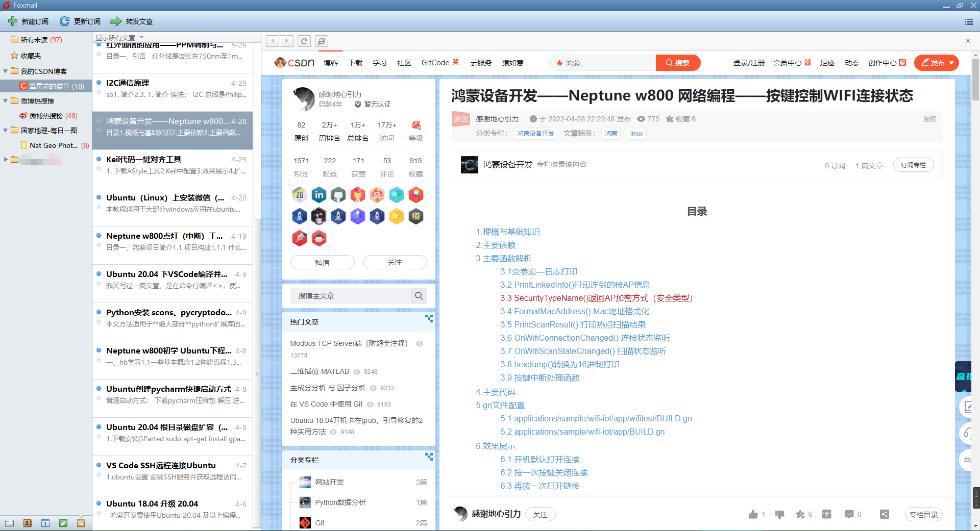Screen dimensions: 980x531
Task: Switch to Calendar view icon in bottom bar
Action: point(45,523)
